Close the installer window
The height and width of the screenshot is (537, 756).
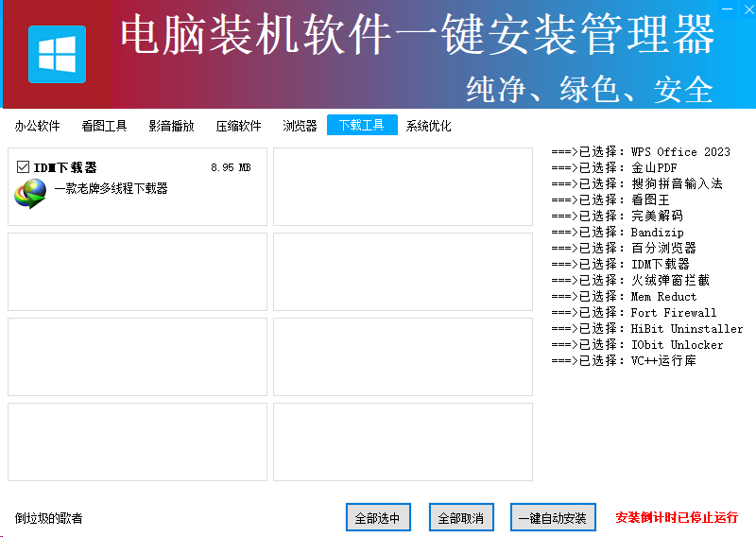point(748,9)
